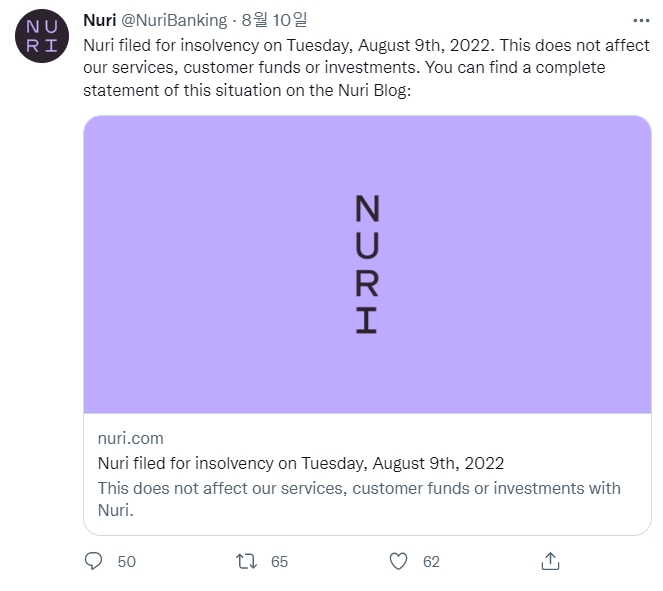Click the retweet count 65
Image resolution: width=663 pixels, height=591 pixels.
pos(279,562)
